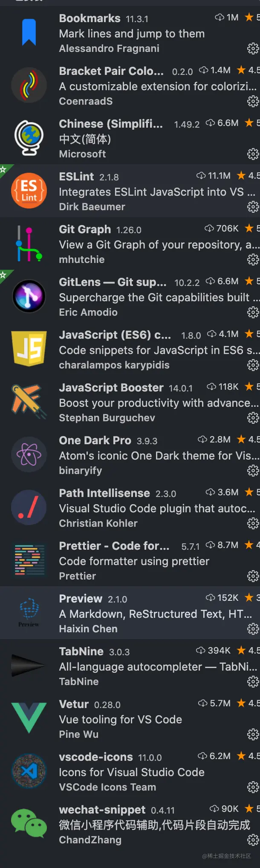Click Prettier description 'Code formatter using prettier'
This screenshot has height=868, width=260.
pyautogui.click(x=134, y=561)
